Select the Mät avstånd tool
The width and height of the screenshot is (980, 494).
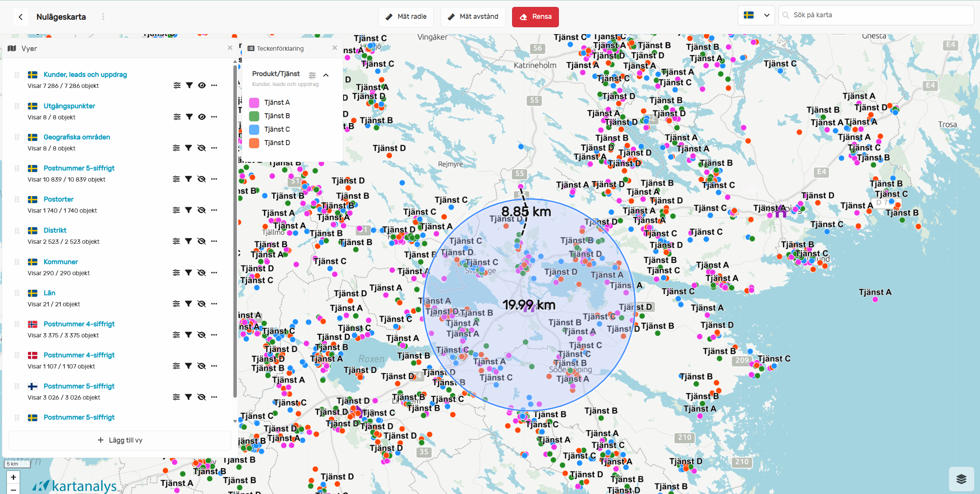pos(473,17)
